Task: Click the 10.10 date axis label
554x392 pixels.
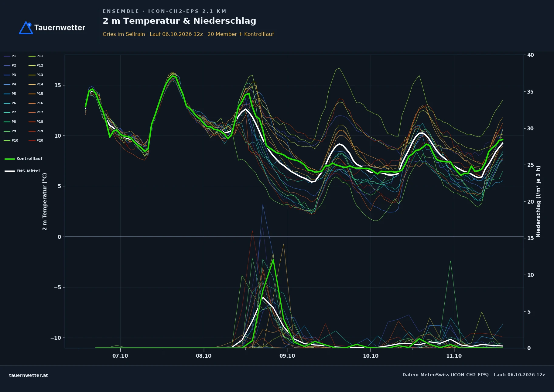Action: (x=371, y=356)
